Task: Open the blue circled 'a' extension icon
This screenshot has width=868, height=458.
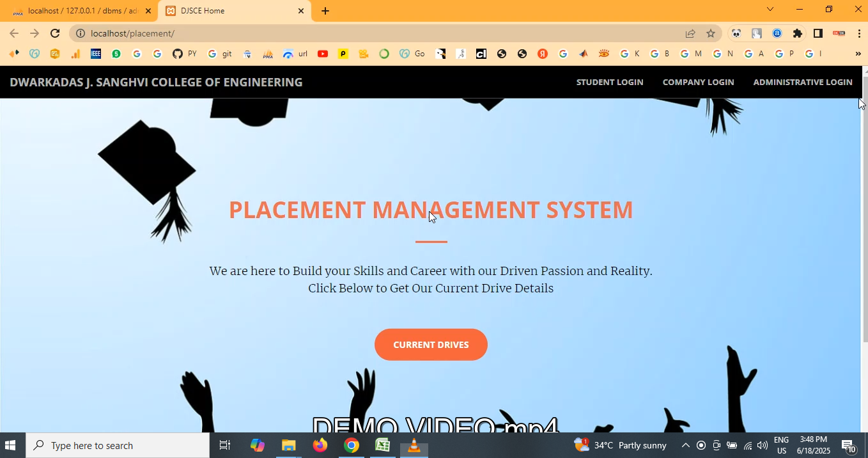Action: point(777,33)
